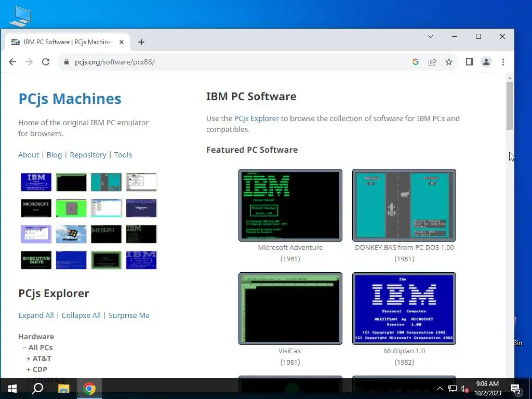Open the Chrome side panel
This screenshot has width=532, height=399.
470,62
